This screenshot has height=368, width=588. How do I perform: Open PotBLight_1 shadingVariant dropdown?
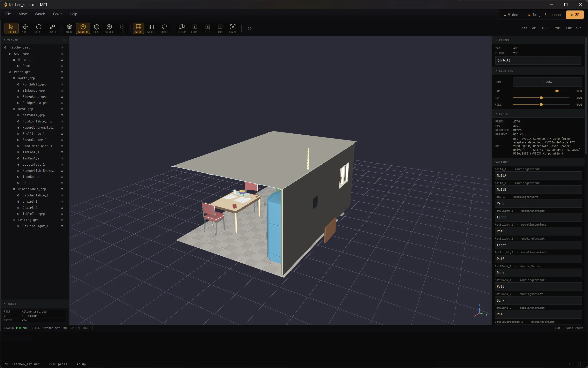coord(538,217)
